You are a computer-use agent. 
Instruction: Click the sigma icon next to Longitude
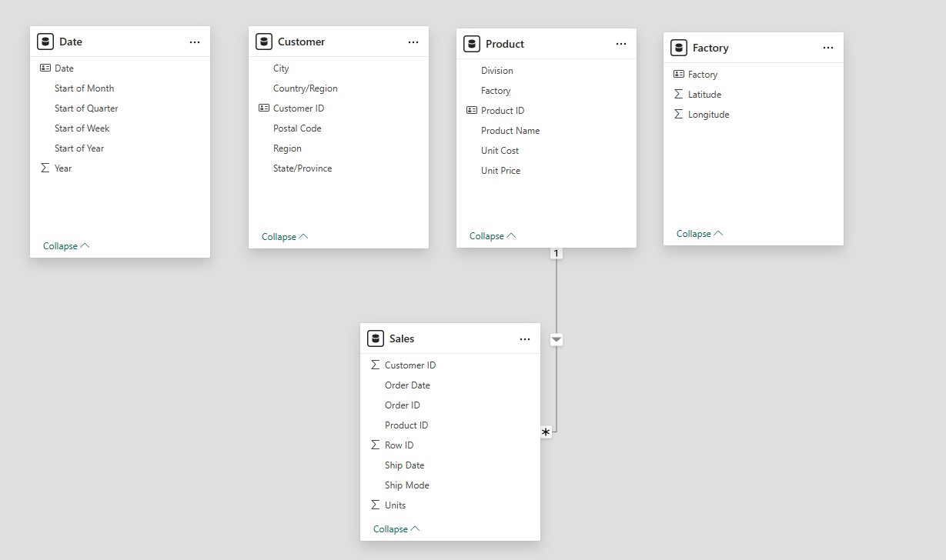point(678,115)
